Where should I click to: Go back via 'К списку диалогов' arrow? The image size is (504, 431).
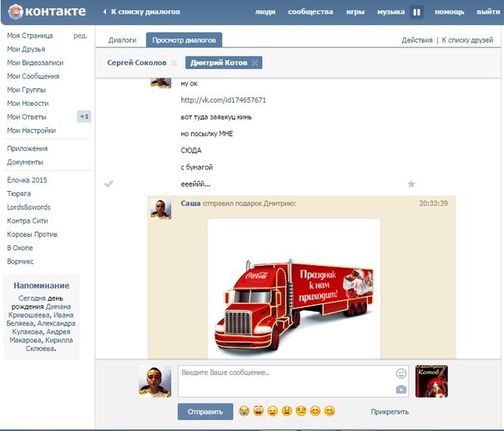(141, 12)
